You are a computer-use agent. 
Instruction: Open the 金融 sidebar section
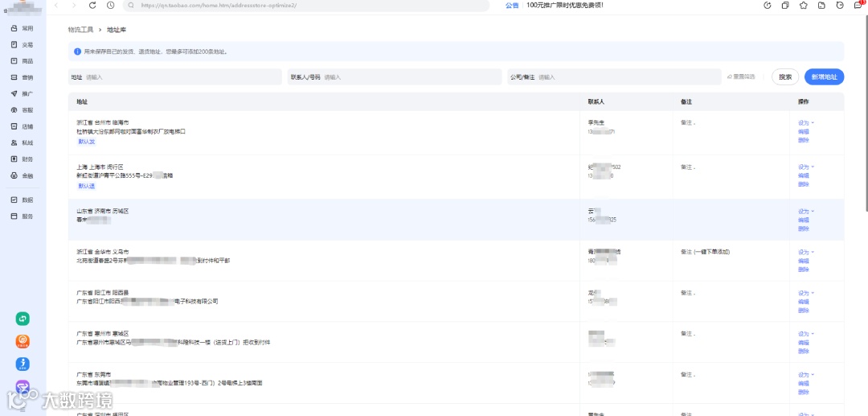(x=23, y=175)
